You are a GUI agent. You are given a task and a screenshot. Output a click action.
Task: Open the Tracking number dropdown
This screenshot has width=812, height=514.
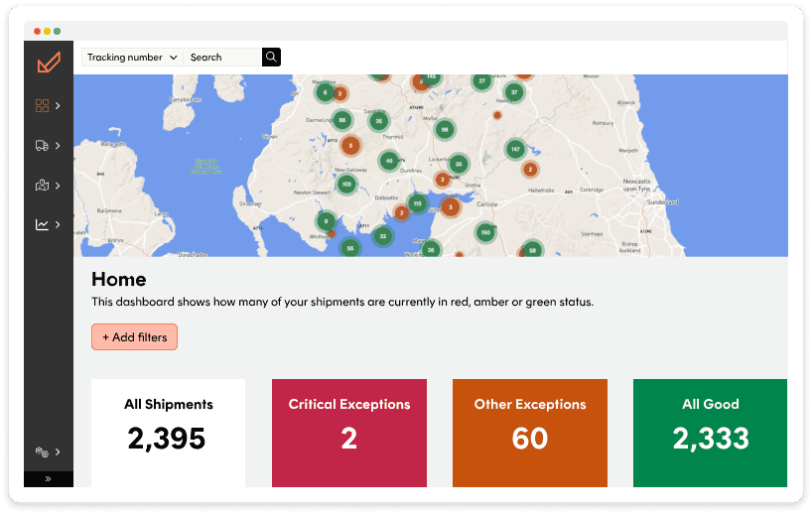(132, 57)
